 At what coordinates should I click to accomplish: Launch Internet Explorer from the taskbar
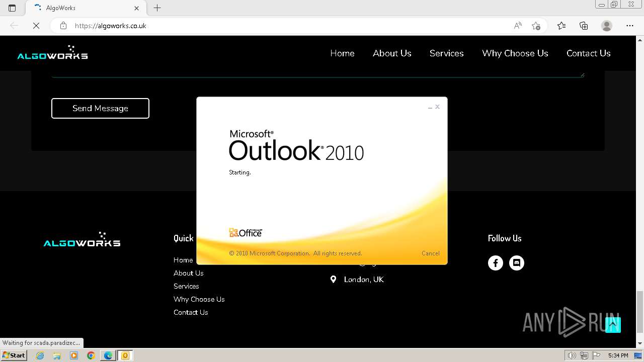click(x=40, y=355)
